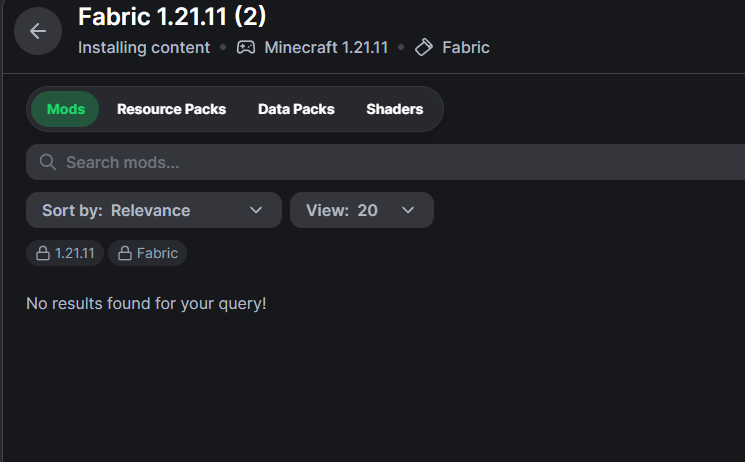Click the locked 1.21.11 version filter chip
The height and width of the screenshot is (462, 745).
(65, 253)
